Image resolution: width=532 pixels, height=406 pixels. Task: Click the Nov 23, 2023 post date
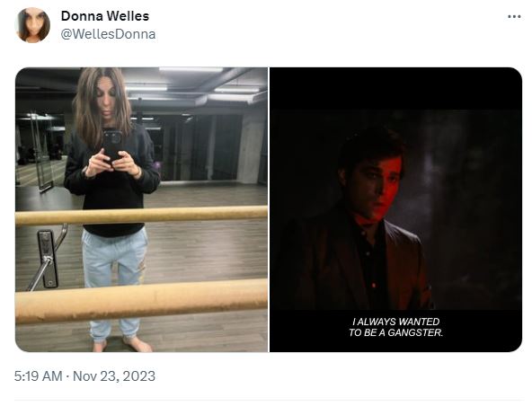pyautogui.click(x=114, y=376)
